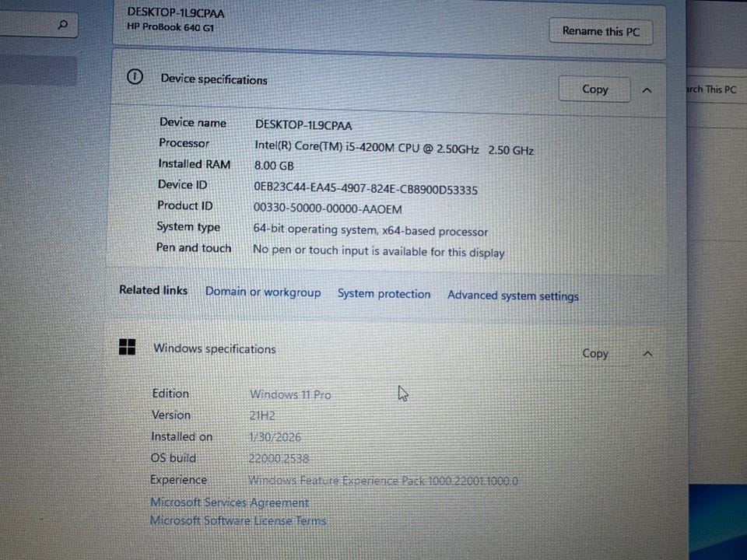Select the Device name value DESKTOP-1L9CPAA

click(303, 125)
